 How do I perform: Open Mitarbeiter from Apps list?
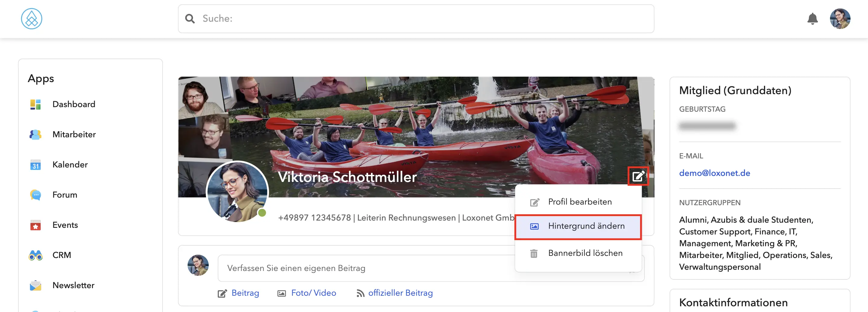[x=74, y=135]
